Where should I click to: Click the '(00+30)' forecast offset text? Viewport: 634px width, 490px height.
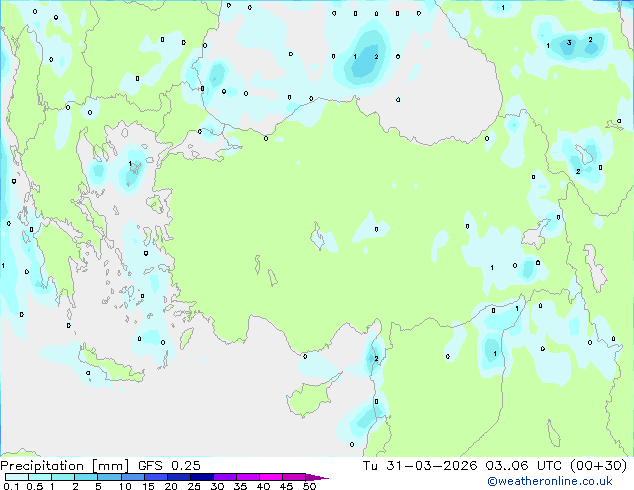click(x=598, y=466)
